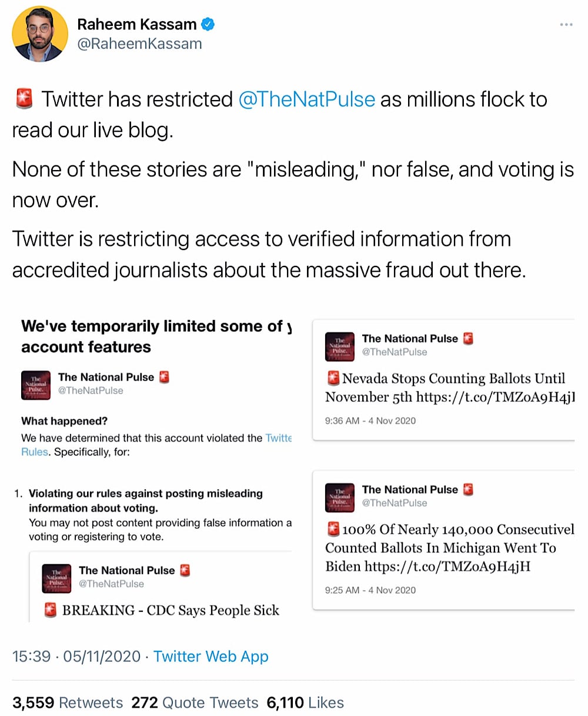Click National Pulse logo beside CDC breaking tweet
The width and height of the screenshot is (588, 716).
pyautogui.click(x=57, y=578)
